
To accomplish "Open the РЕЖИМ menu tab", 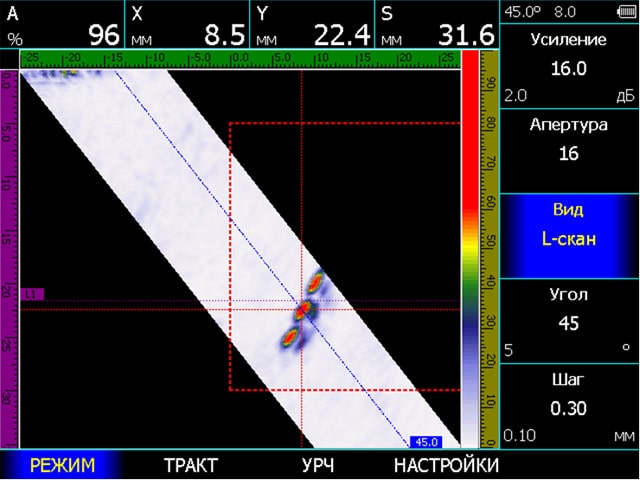I will click(x=62, y=465).
